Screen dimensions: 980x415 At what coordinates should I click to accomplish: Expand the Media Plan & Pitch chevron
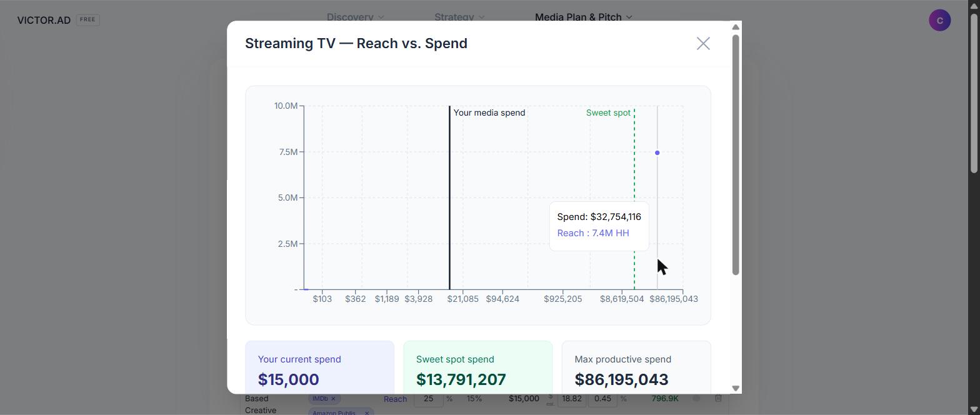point(629,17)
